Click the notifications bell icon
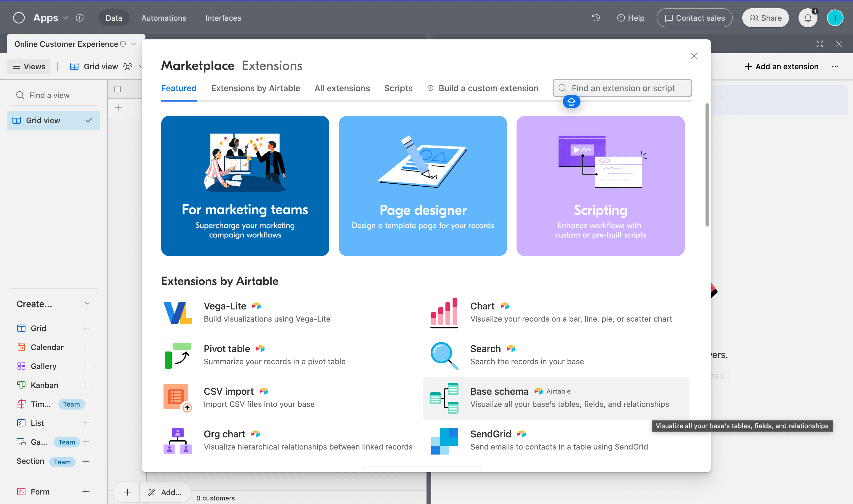Screen dimensions: 853x504 (808, 18)
